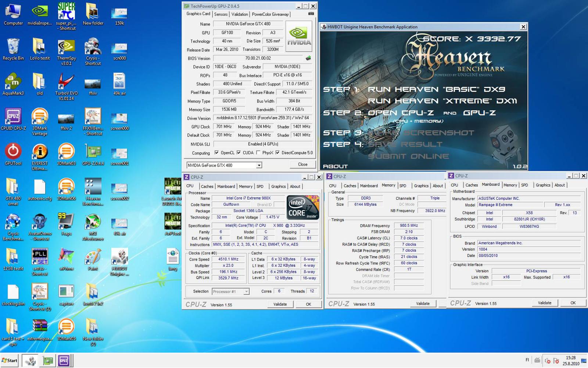Image resolution: width=588 pixels, height=368 pixels.
Task: Open GPUTool desktop icon
Action: point(13,154)
